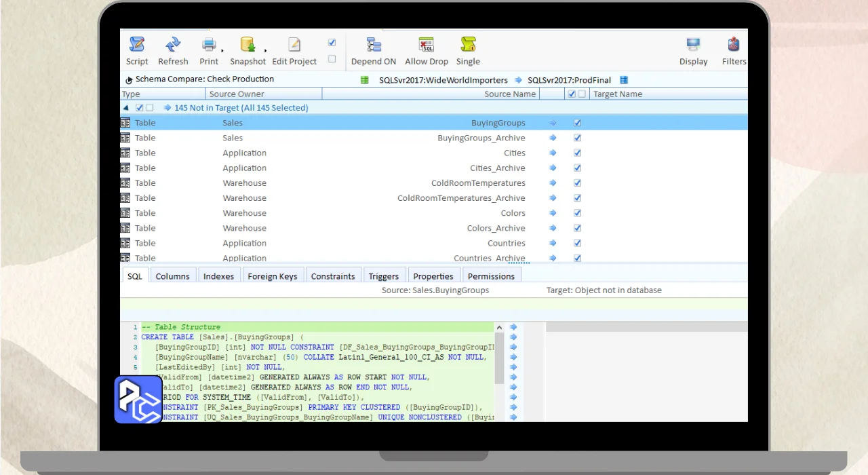868x475 pixels.
Task: Uncheck the Cities_Archive row checkbox
Action: (578, 168)
